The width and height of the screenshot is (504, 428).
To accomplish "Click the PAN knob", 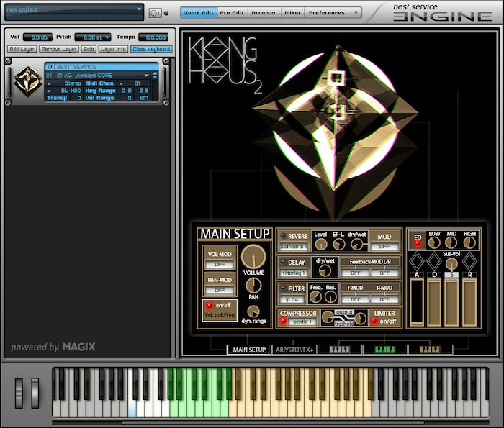I will [x=253, y=286].
